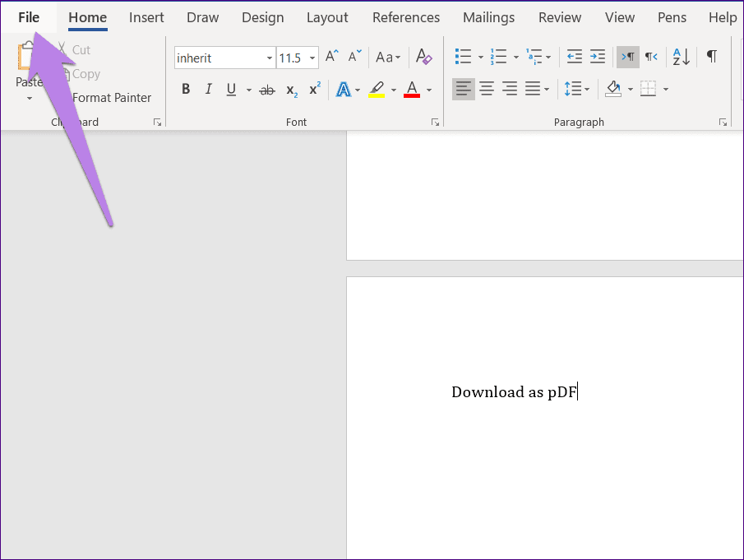Shrink font size with decrease icon
The height and width of the screenshot is (560, 744).
[x=354, y=57]
